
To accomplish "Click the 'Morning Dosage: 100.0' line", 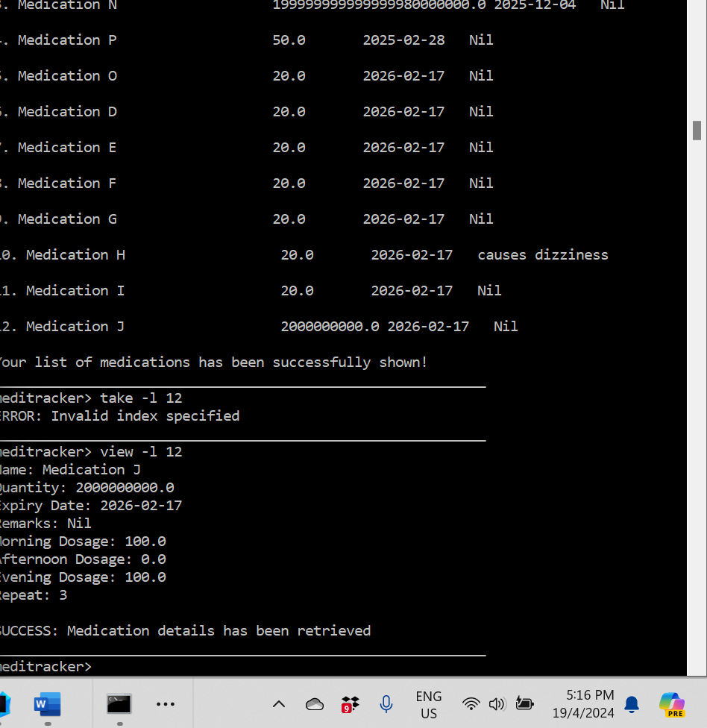I will pyautogui.click(x=83, y=542).
